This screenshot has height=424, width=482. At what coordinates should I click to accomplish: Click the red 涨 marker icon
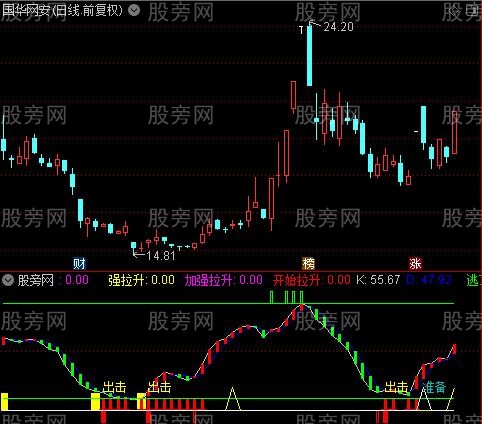[x=415, y=264]
